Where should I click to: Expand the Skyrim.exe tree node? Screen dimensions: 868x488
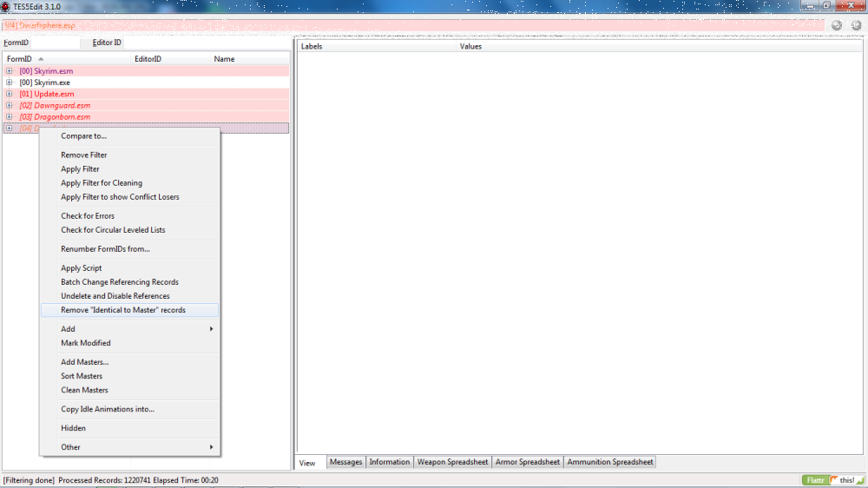[x=10, y=82]
